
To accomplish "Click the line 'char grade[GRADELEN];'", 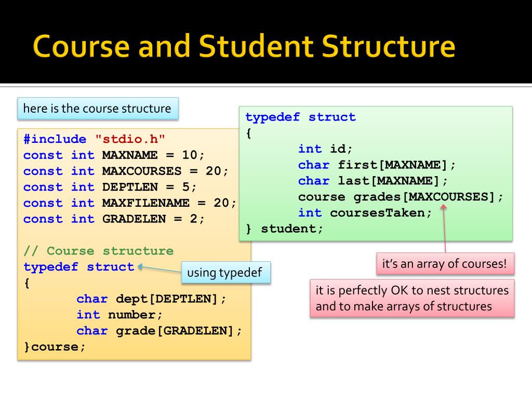I will click(159, 330).
